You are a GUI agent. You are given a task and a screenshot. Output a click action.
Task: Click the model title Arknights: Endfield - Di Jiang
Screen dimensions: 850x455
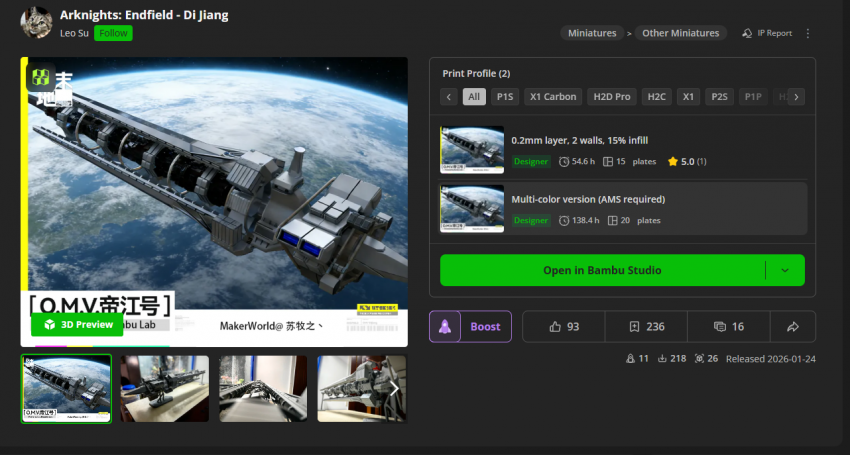click(144, 15)
